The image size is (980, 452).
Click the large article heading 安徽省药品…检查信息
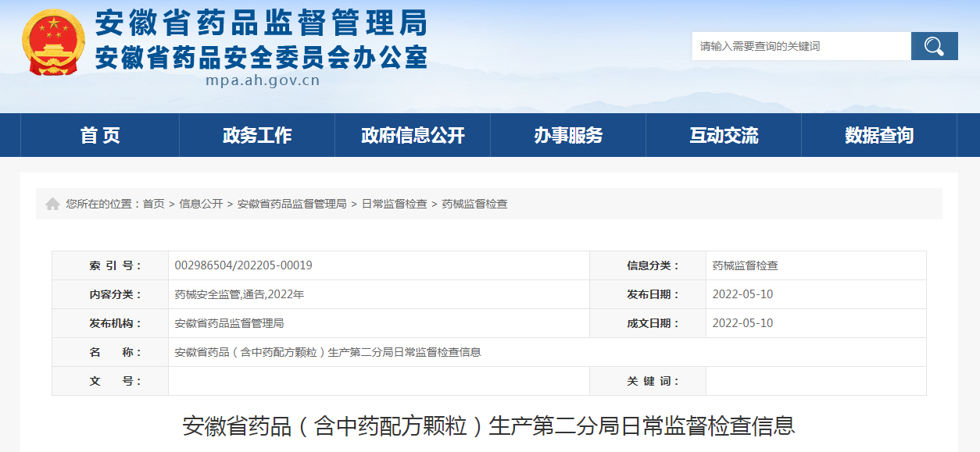click(489, 426)
